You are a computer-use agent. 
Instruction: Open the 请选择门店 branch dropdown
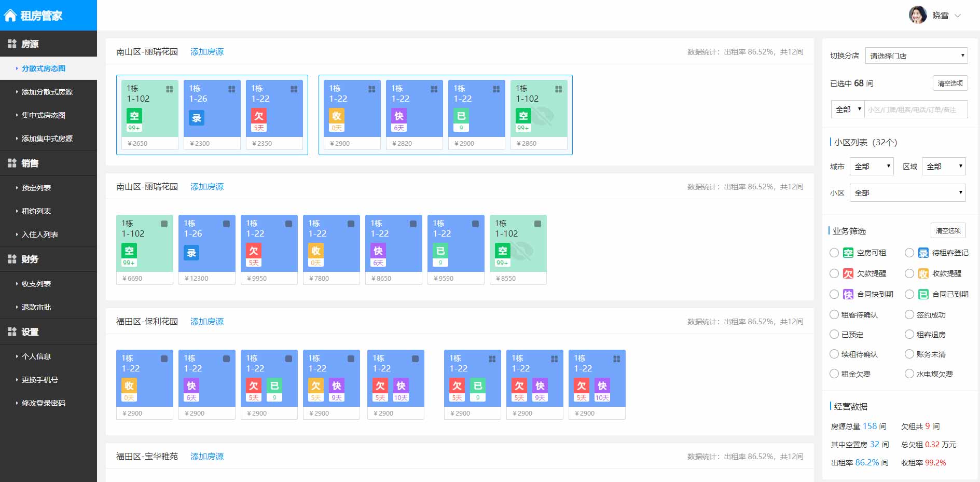point(917,56)
